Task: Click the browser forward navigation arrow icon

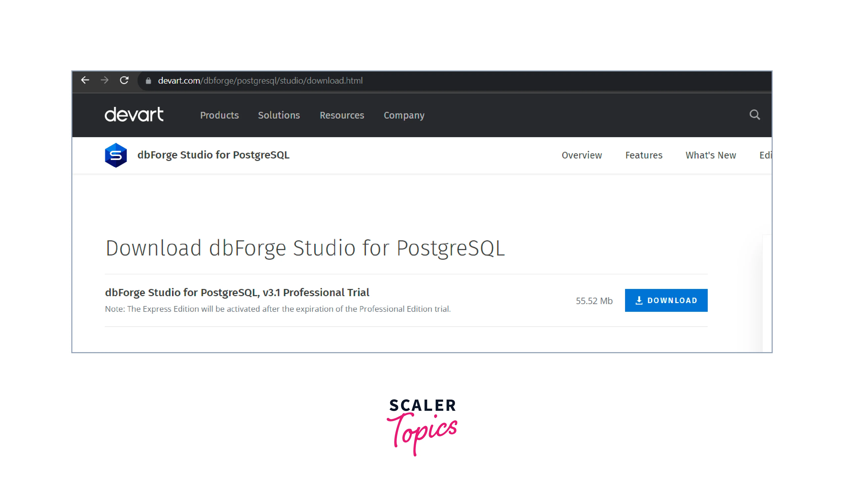Action: 103,80
